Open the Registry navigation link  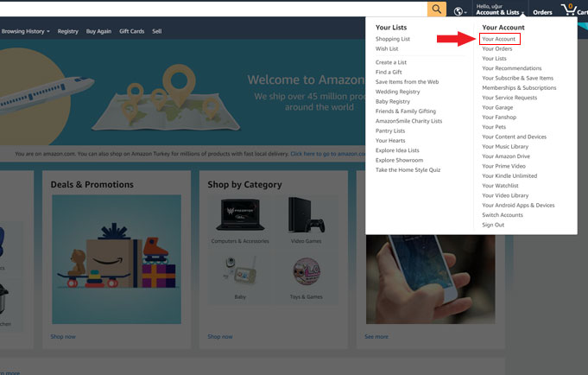(x=68, y=31)
